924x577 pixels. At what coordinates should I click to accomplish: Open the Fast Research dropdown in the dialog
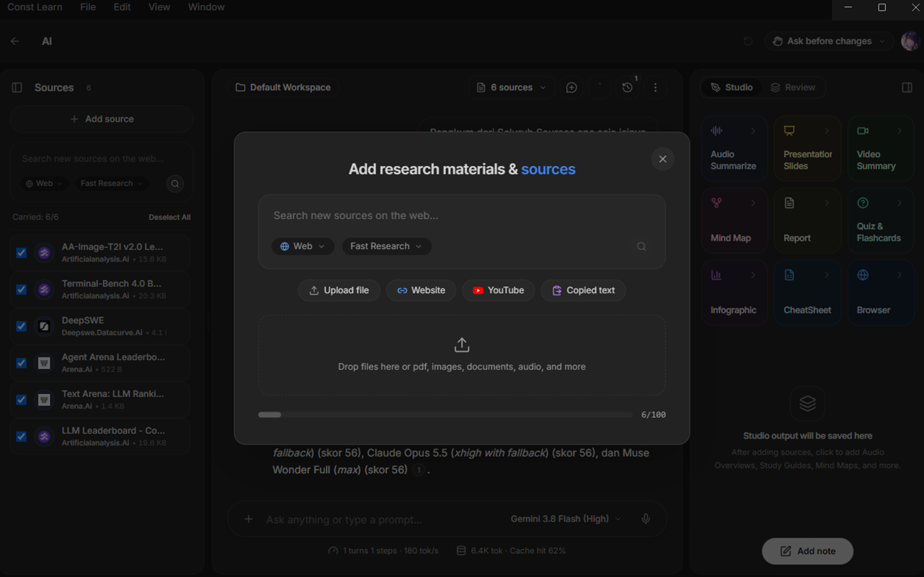tap(386, 246)
